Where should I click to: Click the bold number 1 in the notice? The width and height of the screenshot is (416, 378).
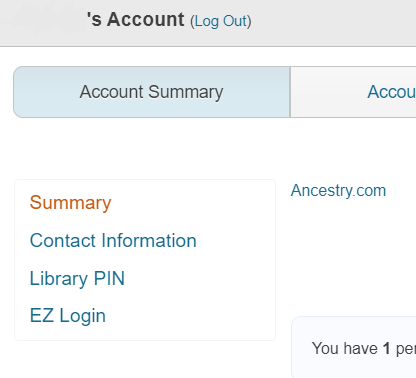point(386,348)
